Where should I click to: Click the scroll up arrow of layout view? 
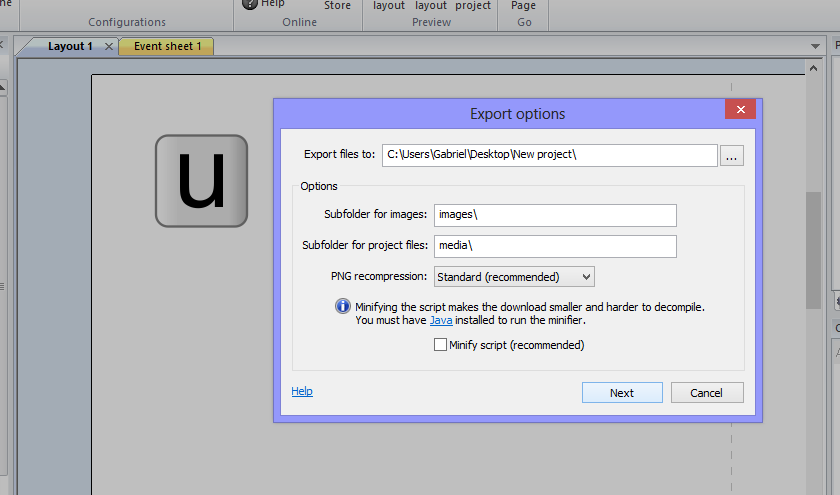(x=813, y=64)
